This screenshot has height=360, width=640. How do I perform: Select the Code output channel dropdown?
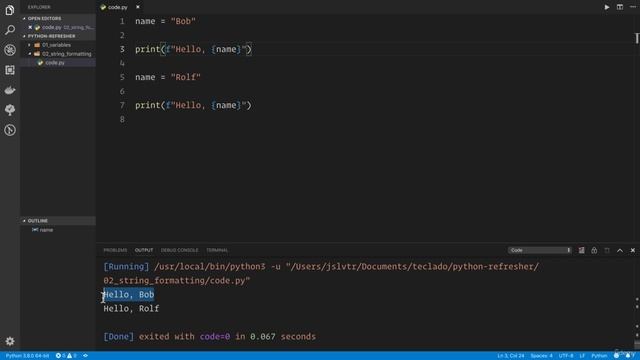tap(540, 250)
